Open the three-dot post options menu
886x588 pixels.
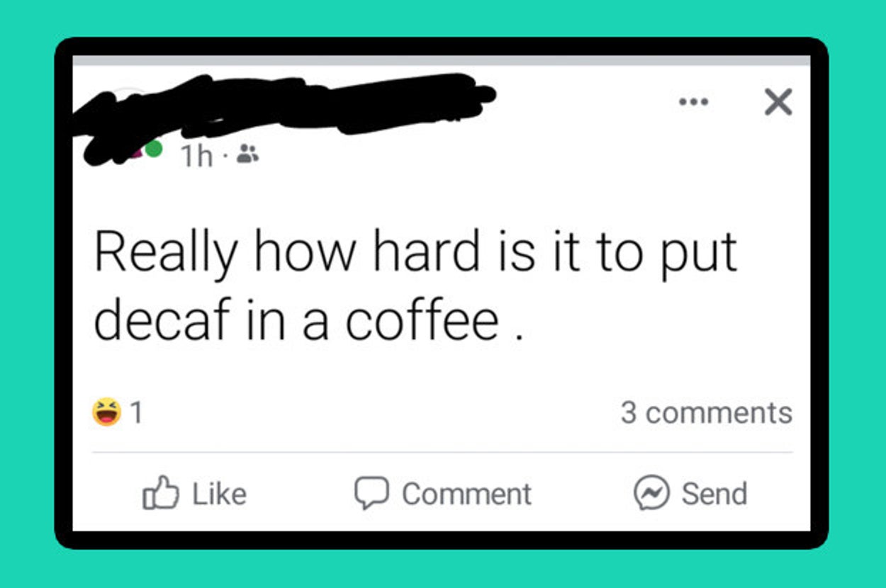(x=693, y=102)
